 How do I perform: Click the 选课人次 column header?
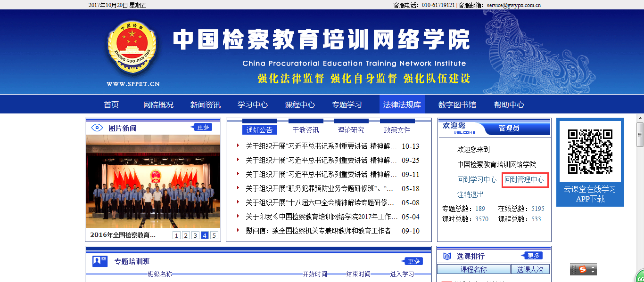coord(530,269)
